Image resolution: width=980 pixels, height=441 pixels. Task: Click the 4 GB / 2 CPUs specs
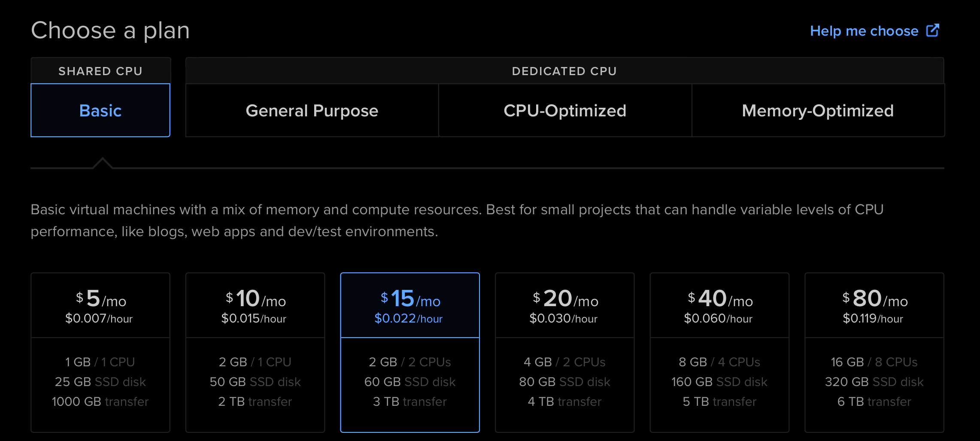pos(564,362)
